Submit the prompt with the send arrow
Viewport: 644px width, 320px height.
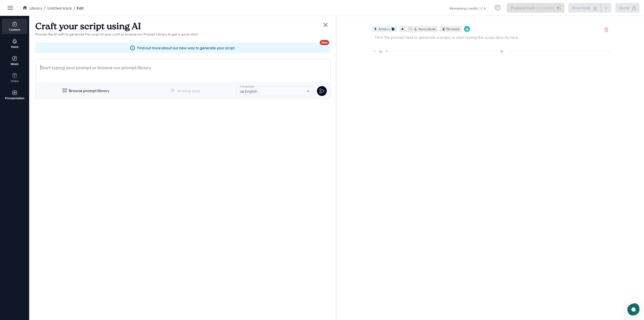click(x=322, y=91)
